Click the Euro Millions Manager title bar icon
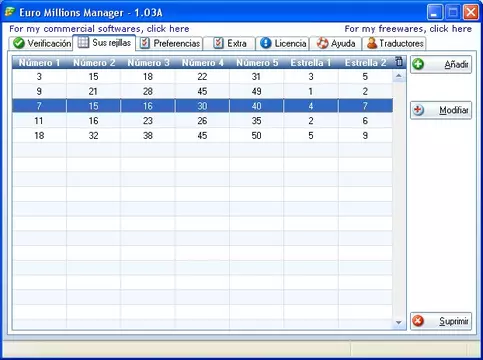Image resolution: width=483 pixels, height=360 pixels. click(10, 12)
